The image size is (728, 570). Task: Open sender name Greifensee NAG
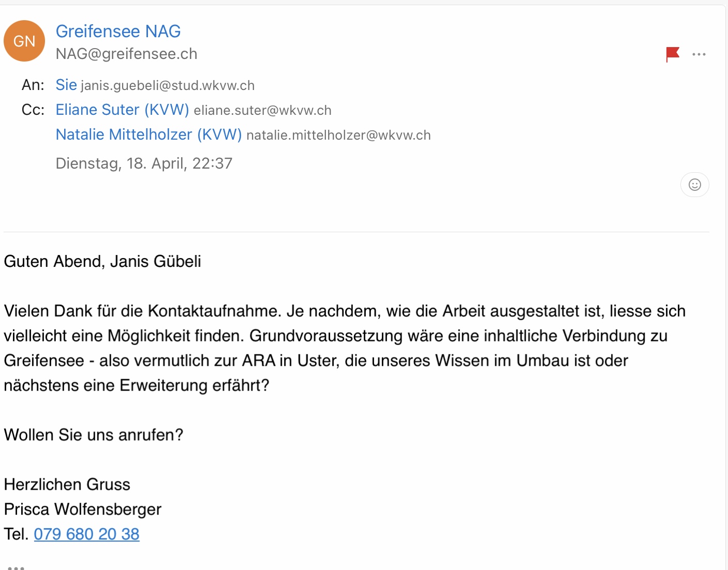click(x=118, y=31)
